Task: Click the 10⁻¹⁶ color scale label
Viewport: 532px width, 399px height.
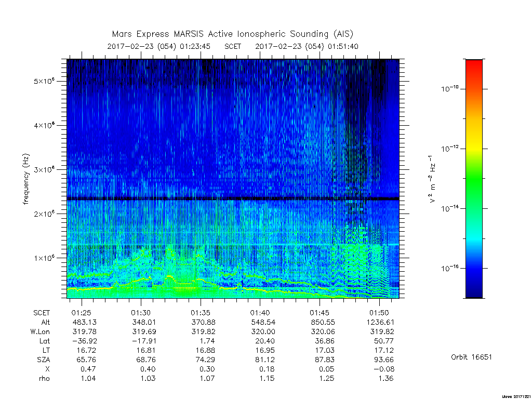Action: click(449, 269)
